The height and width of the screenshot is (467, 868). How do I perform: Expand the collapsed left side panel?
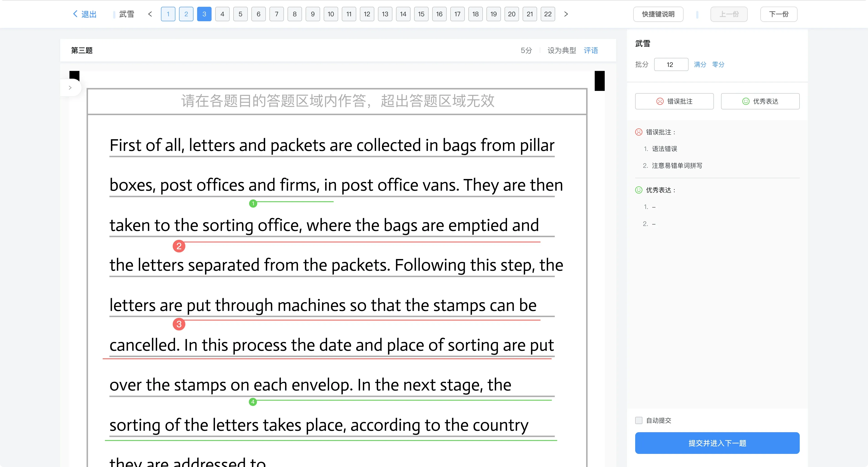pyautogui.click(x=70, y=88)
